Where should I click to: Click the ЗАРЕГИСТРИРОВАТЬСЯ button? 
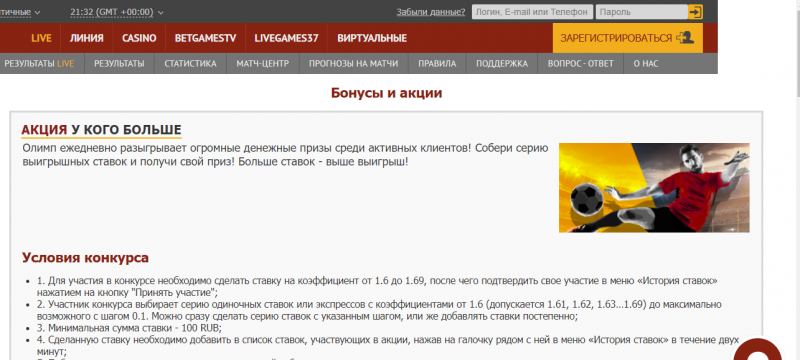628,38
